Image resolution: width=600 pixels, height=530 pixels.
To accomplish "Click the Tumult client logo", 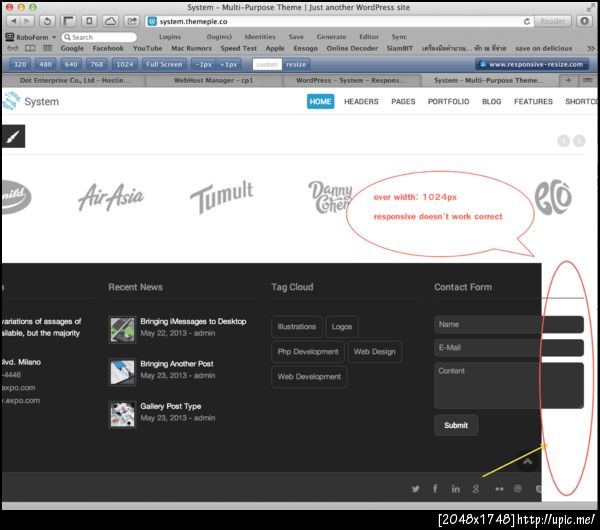I will tap(222, 197).
